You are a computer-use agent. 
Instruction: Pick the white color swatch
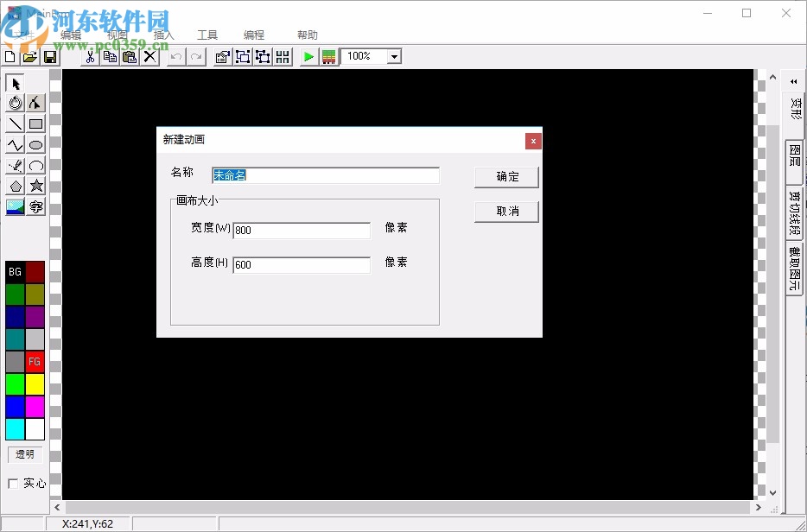coord(35,429)
